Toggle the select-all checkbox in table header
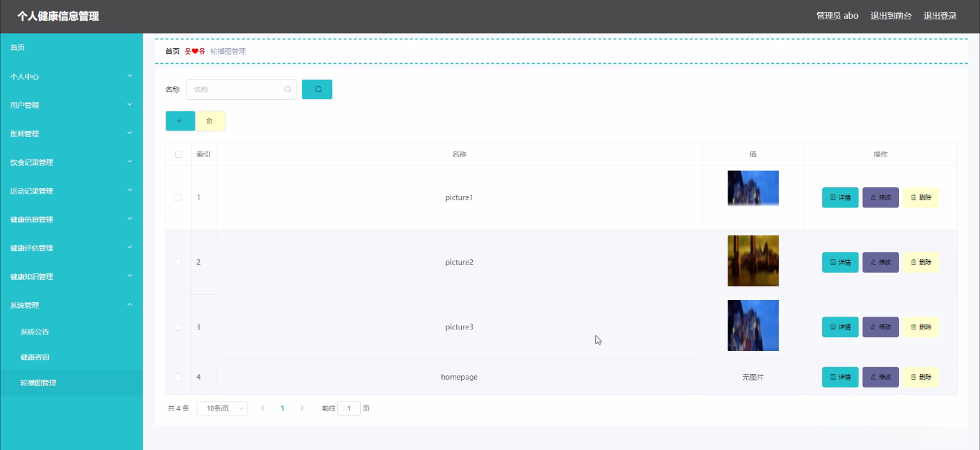Image resolution: width=980 pixels, height=450 pixels. [x=179, y=154]
